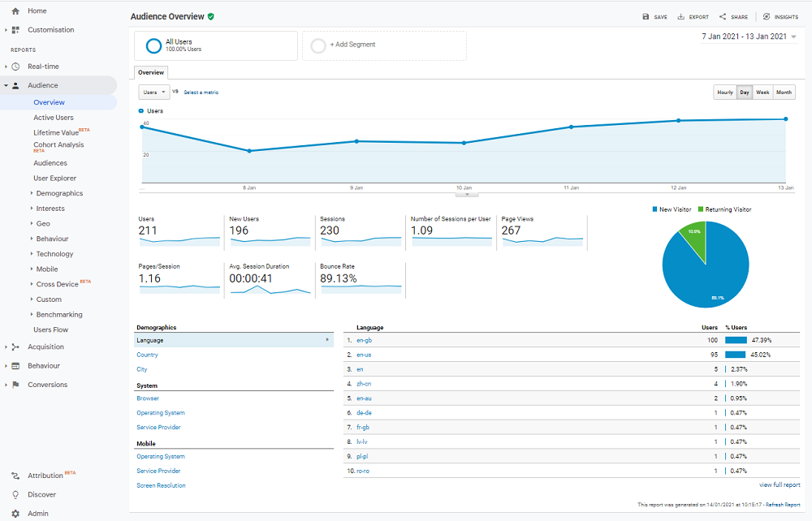Click the Discover lightbulb icon
This screenshot has width=812, height=521.
15,494
